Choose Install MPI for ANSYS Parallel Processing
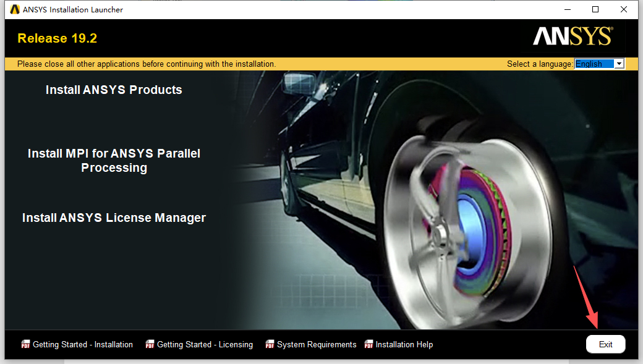643x364 pixels. pyautogui.click(x=114, y=161)
